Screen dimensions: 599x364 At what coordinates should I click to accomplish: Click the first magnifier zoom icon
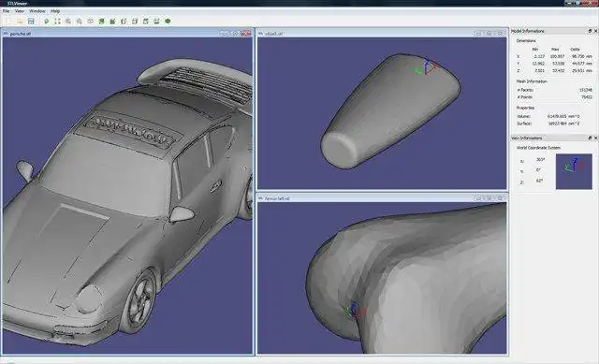click(x=68, y=22)
